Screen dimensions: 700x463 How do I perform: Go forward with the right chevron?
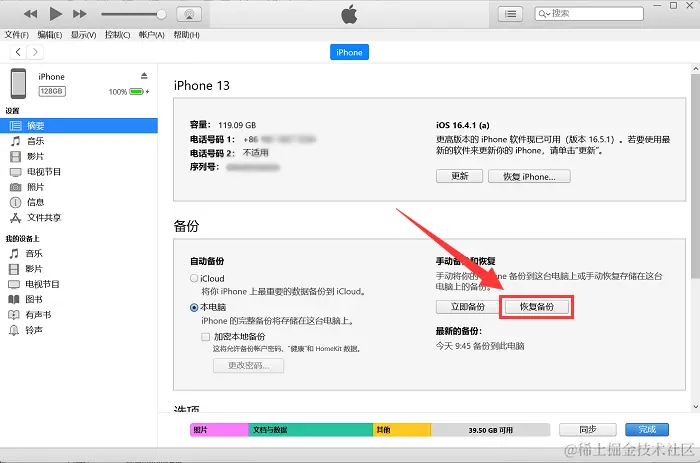(35, 52)
